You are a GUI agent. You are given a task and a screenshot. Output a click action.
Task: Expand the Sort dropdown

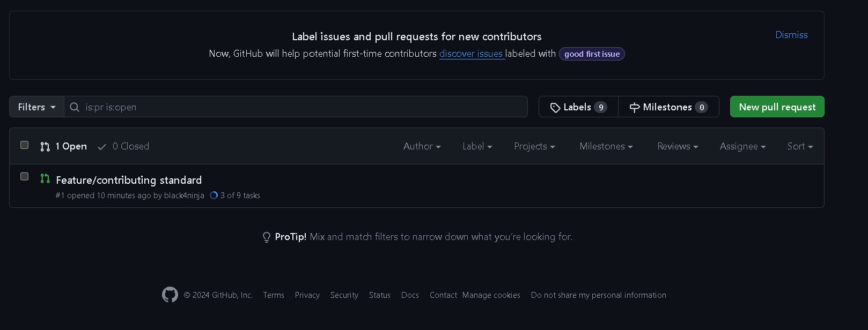pos(800,146)
